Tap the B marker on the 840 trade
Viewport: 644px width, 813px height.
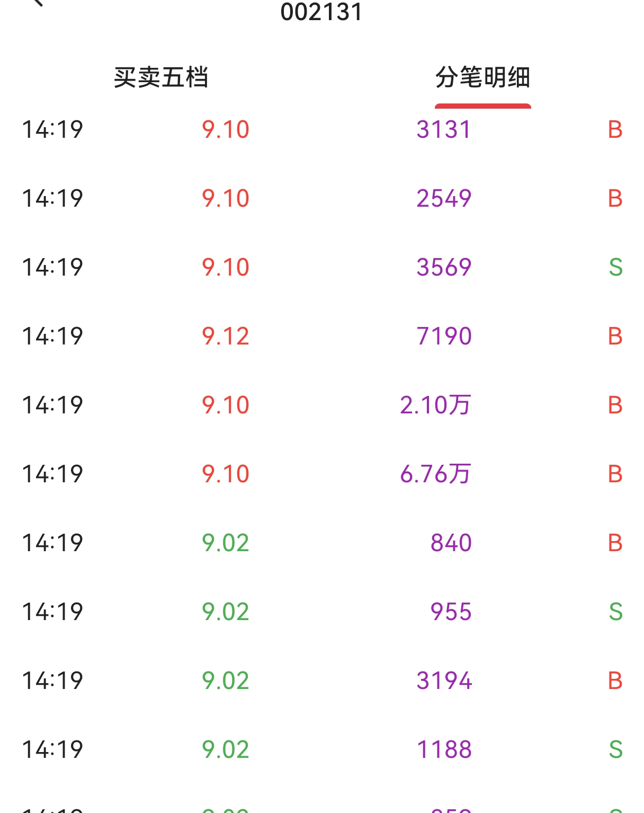click(x=615, y=543)
